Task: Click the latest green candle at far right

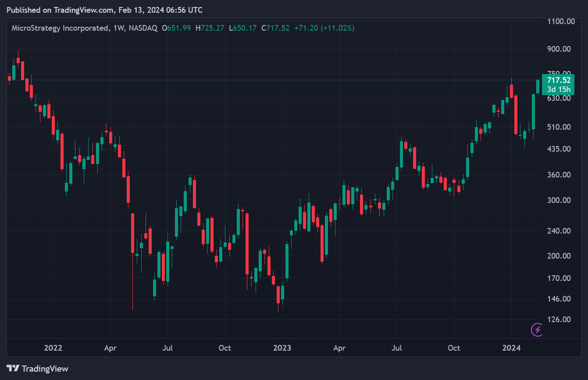Action: pyautogui.click(x=538, y=86)
